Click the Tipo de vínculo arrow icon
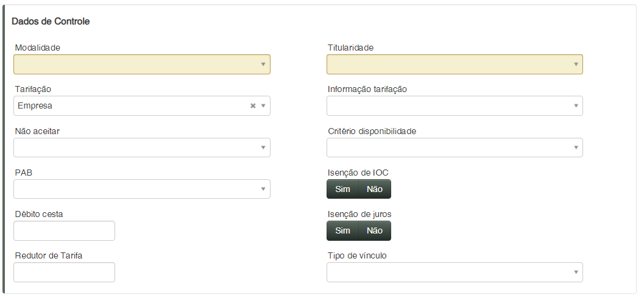Screen dimensions: 644x303 point(576,272)
